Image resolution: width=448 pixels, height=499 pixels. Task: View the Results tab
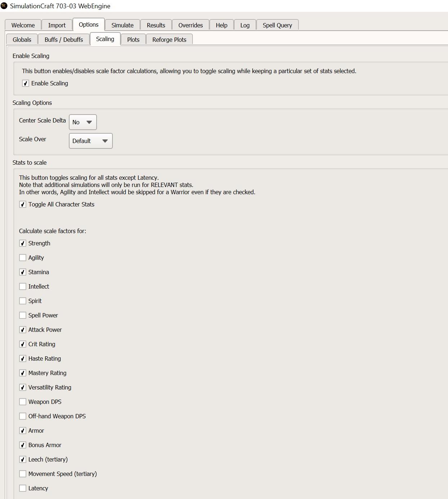click(x=156, y=25)
